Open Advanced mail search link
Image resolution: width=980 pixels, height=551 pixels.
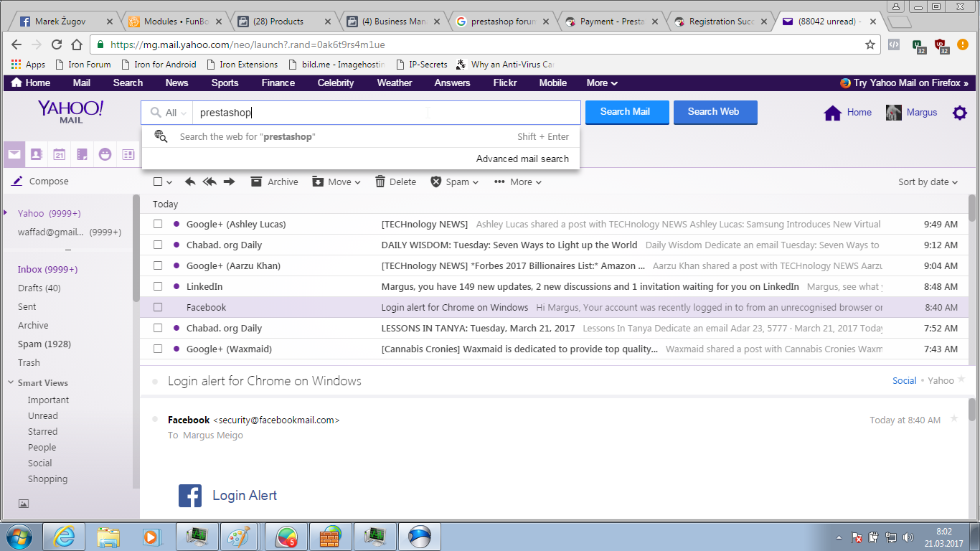(522, 159)
